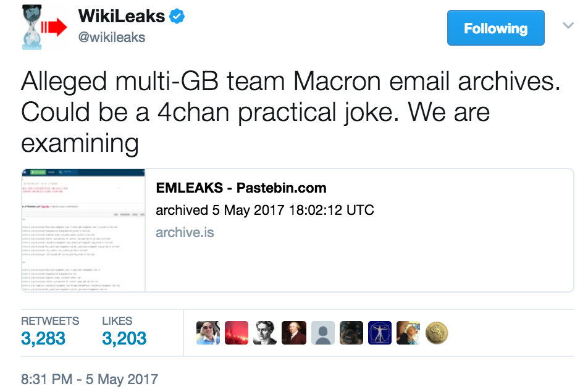Click the default gray silhouette avatar
This screenshot has height=389, width=588.
[x=323, y=333]
